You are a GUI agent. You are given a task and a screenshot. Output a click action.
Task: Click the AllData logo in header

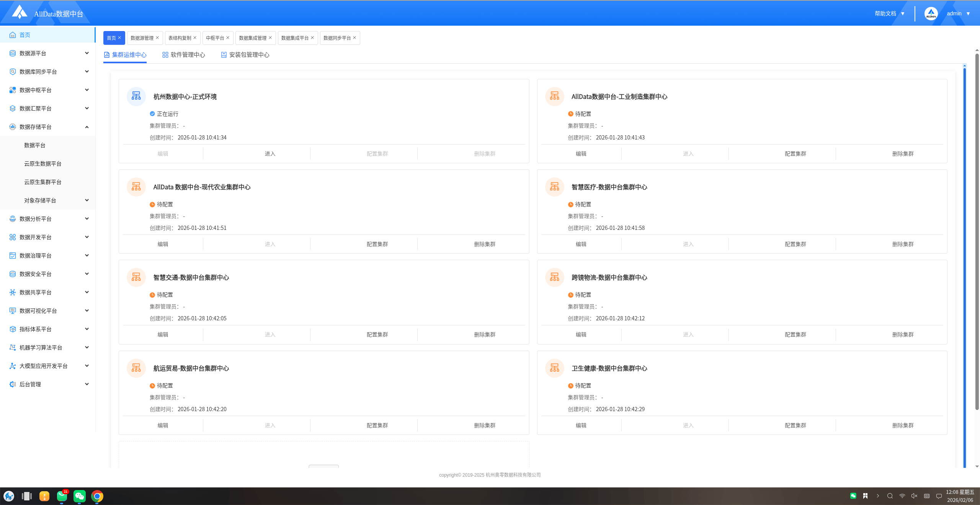(20, 12)
